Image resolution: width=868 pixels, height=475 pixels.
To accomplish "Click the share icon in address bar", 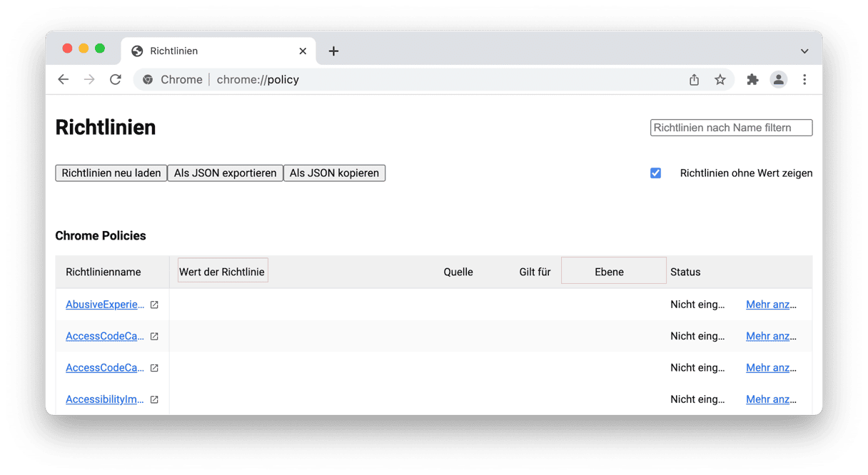I will click(x=695, y=80).
